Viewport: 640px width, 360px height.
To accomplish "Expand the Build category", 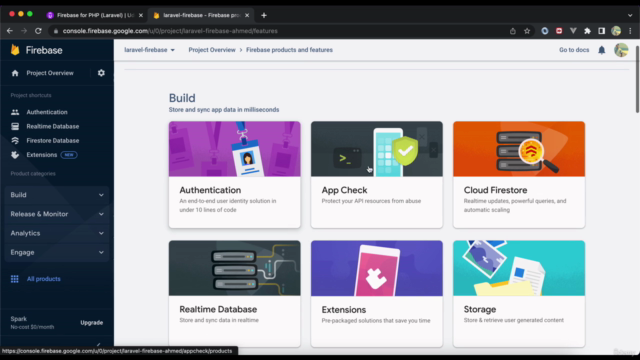I will coord(57,195).
